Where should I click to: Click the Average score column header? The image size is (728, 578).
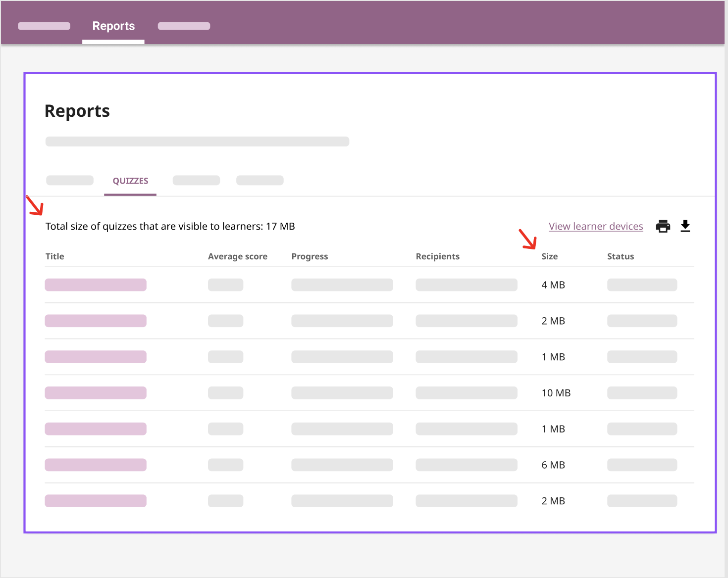(x=238, y=256)
